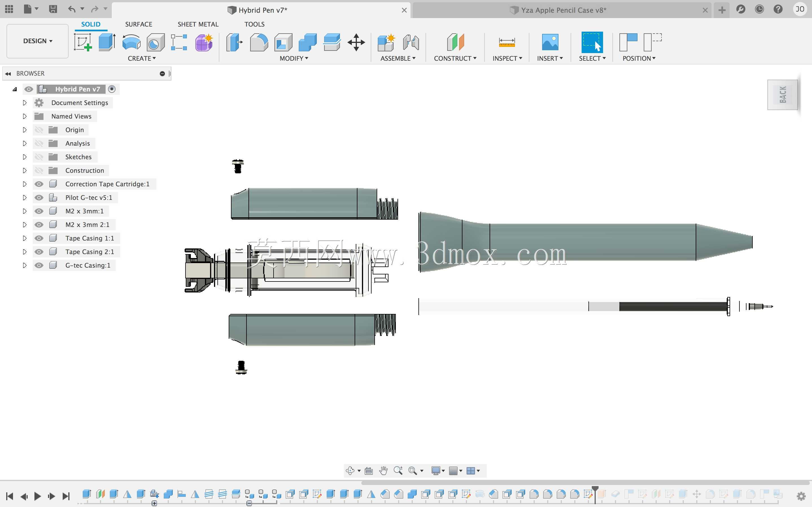This screenshot has width=812, height=507.
Task: Hide the Pilot G-tec v5:1 component
Action: (x=39, y=198)
